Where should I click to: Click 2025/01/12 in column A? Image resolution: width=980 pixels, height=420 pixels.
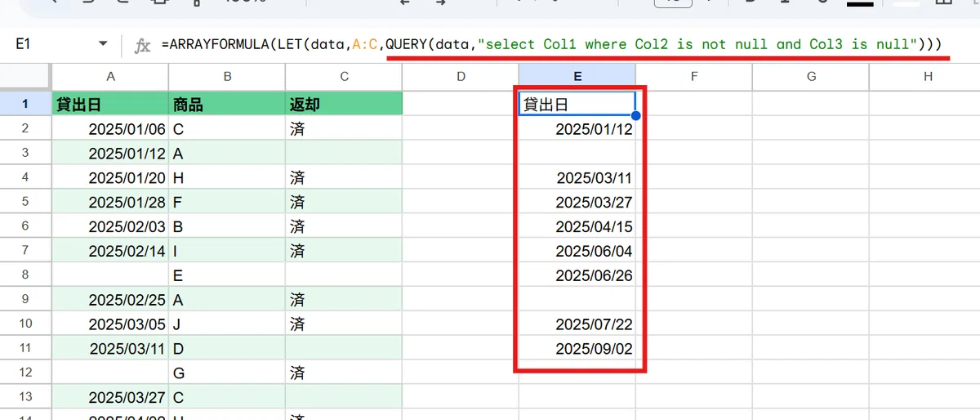tap(110, 153)
